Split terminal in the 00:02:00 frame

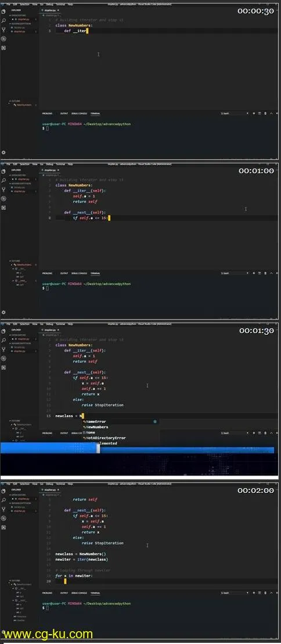(x=260, y=593)
